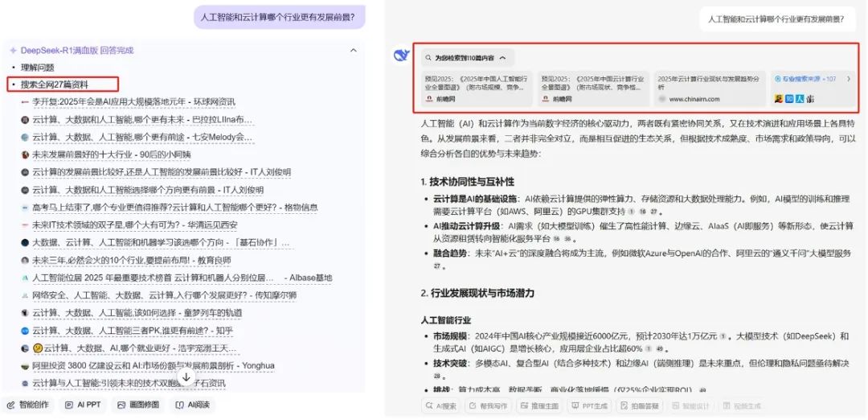Click citation badge 28 after 亟待解决
Screen dimensions: 868x420
[x=436, y=376]
